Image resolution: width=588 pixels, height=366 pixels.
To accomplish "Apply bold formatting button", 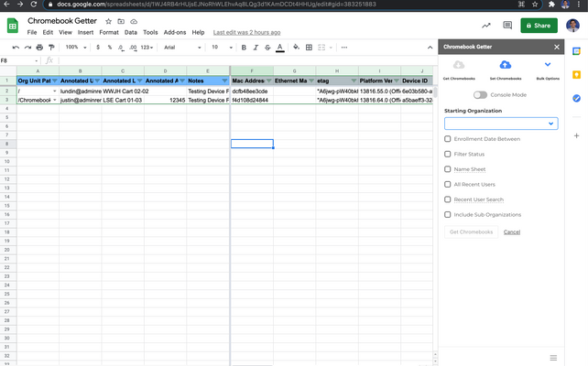I will pyautogui.click(x=243, y=47).
